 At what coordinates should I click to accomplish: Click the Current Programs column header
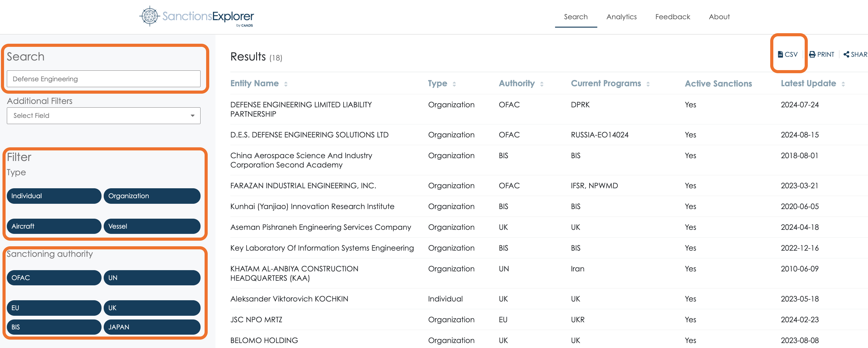[606, 83]
